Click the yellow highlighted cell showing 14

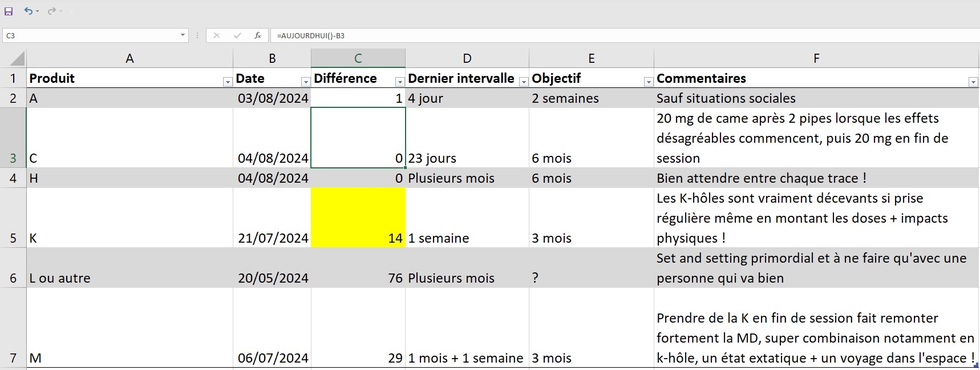[x=358, y=218]
